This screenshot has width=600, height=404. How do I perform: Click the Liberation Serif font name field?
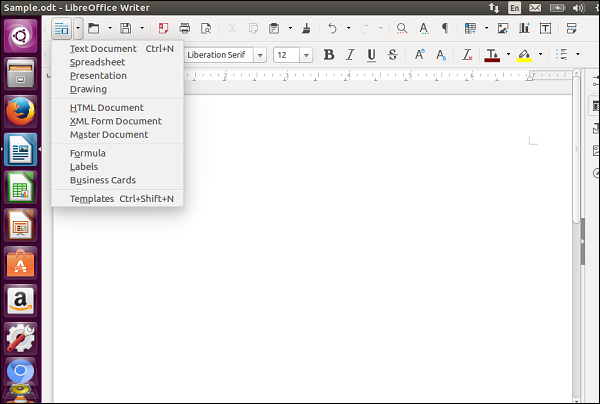pyautogui.click(x=218, y=55)
